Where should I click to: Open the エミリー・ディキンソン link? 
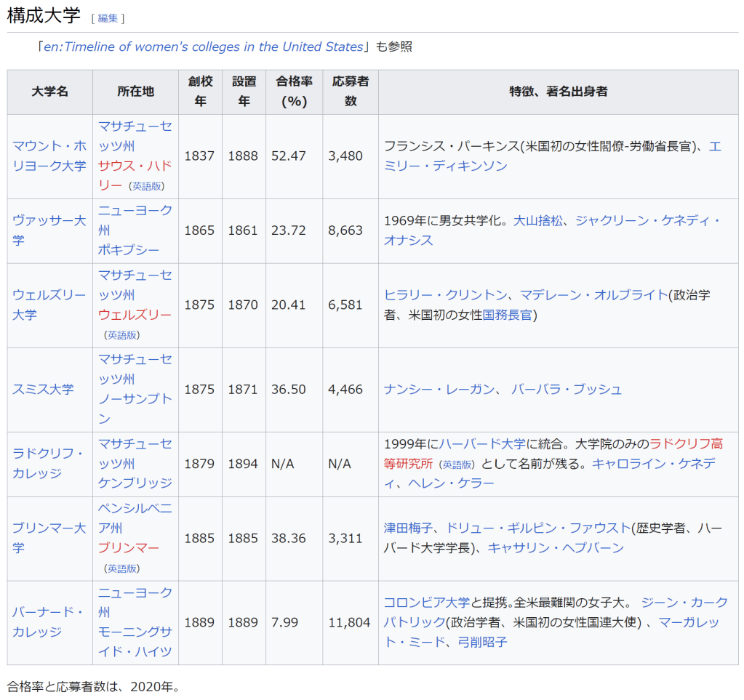[444, 166]
